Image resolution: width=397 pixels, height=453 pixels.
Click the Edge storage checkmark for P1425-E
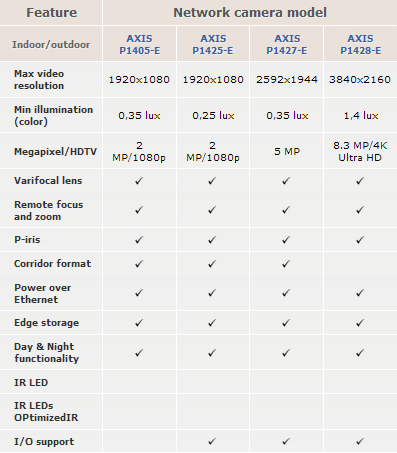click(212, 323)
